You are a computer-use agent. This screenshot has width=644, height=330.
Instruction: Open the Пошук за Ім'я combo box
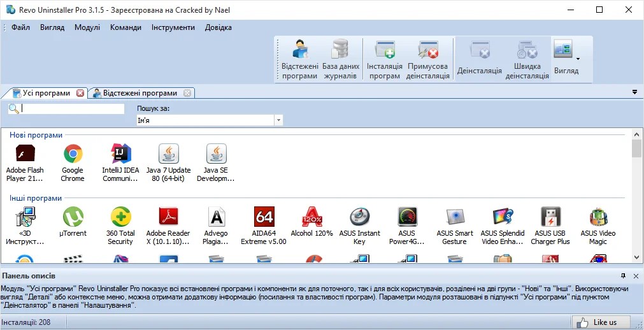click(210, 120)
